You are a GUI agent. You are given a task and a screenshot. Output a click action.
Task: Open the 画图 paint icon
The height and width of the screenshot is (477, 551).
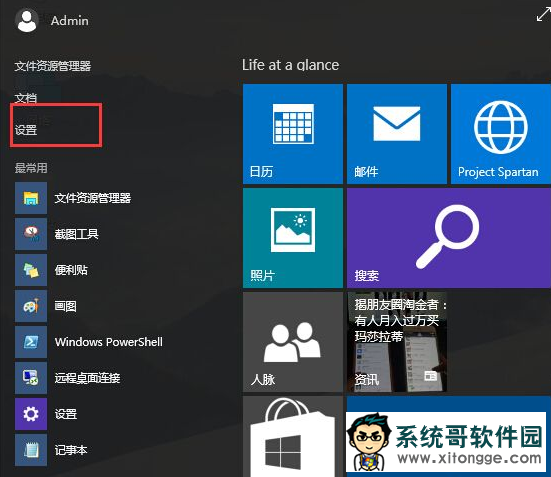click(x=31, y=306)
